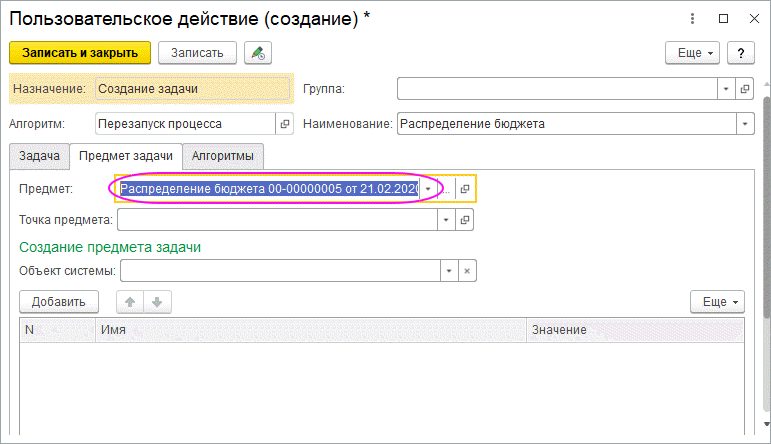Click the pencil edit icon in toolbar
This screenshot has width=771, height=444.
click(x=258, y=52)
